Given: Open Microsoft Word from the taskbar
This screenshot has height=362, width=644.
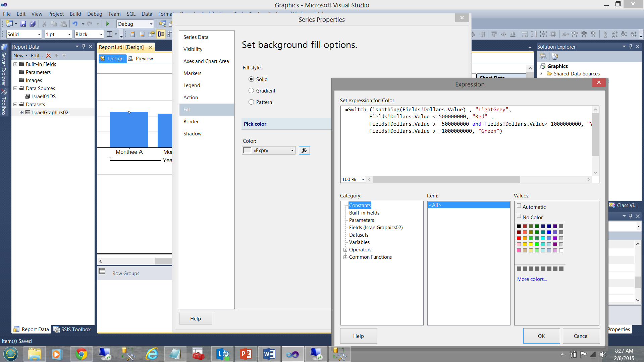Looking at the screenshot, I should pyautogui.click(x=269, y=354).
